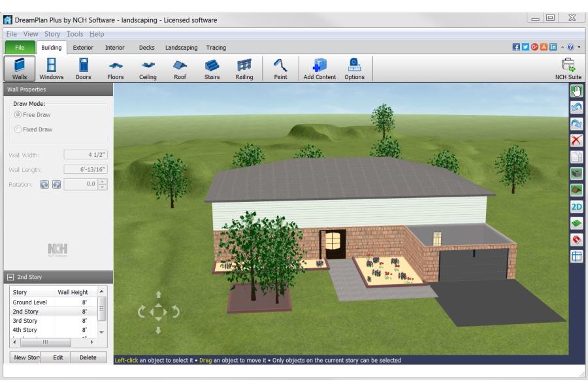This screenshot has height=392, width=588.
Task: Click the green File tab
Action: [x=20, y=48]
